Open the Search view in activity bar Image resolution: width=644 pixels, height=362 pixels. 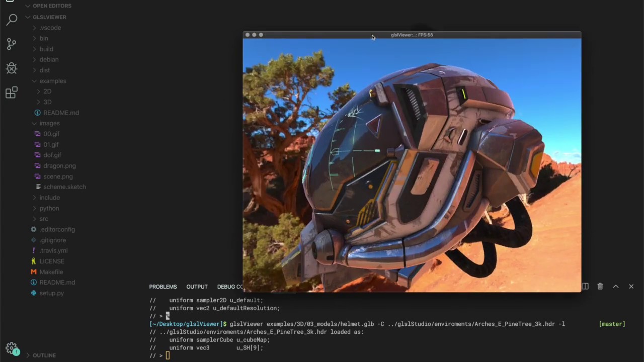pos(12,20)
